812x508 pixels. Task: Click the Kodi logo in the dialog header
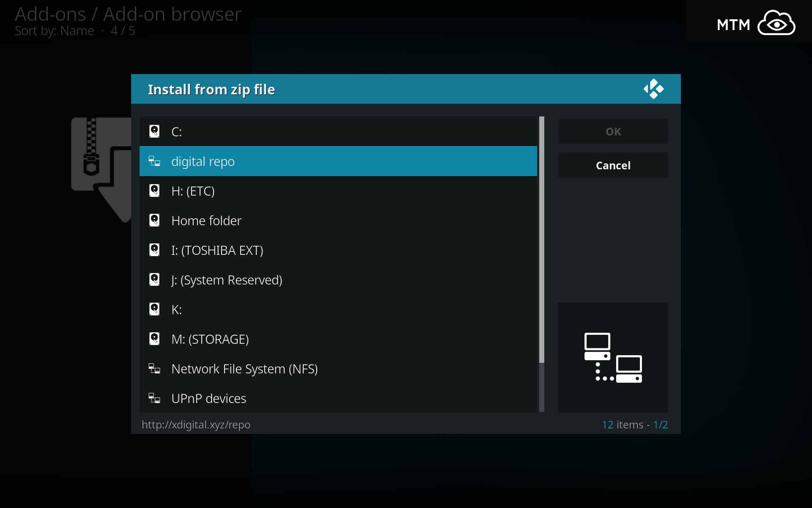point(653,89)
